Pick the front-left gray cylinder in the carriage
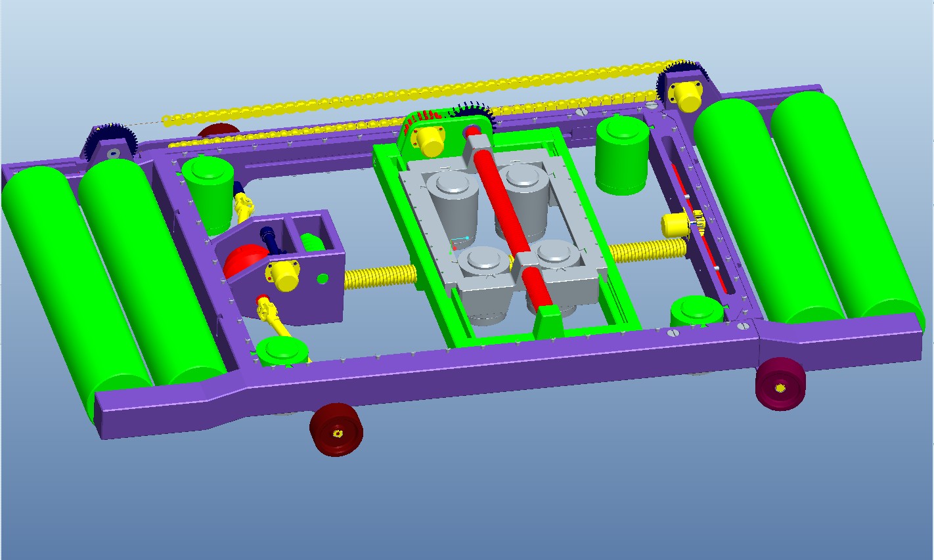 click(x=485, y=284)
